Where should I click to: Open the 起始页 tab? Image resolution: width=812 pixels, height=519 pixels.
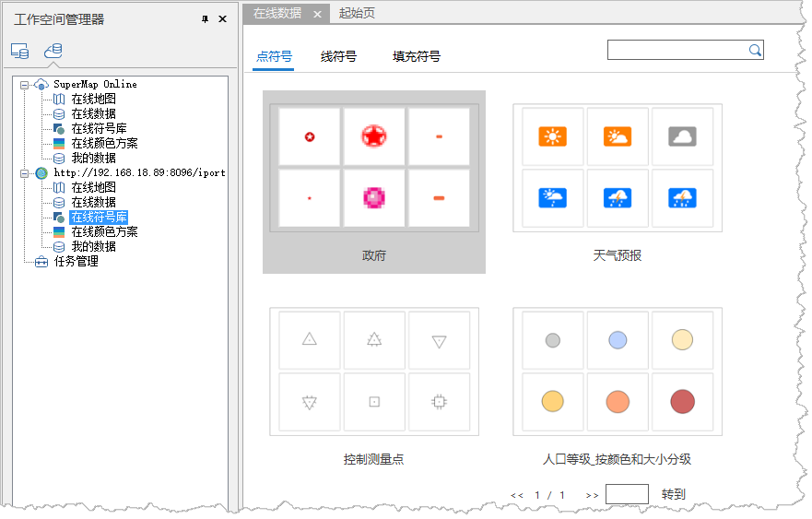click(x=357, y=13)
